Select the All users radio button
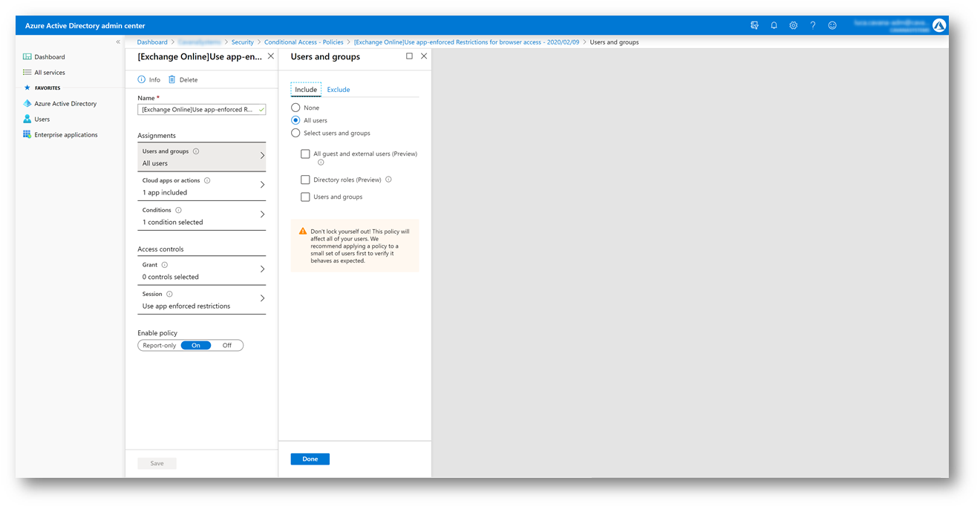Viewport: 980px width, 509px height. click(x=295, y=120)
